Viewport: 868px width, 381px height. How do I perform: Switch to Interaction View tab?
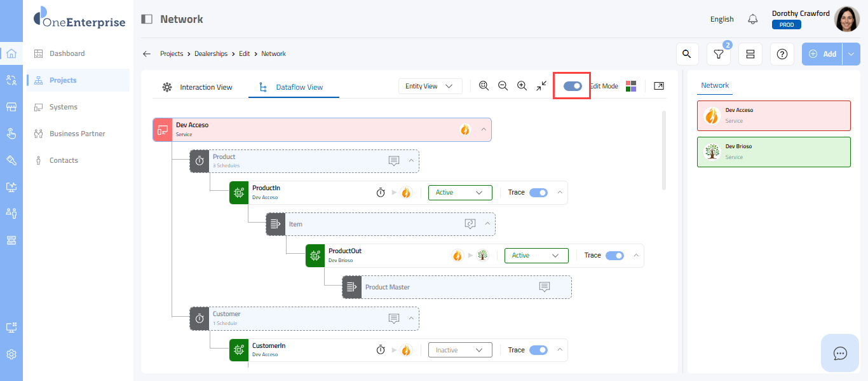click(x=198, y=87)
